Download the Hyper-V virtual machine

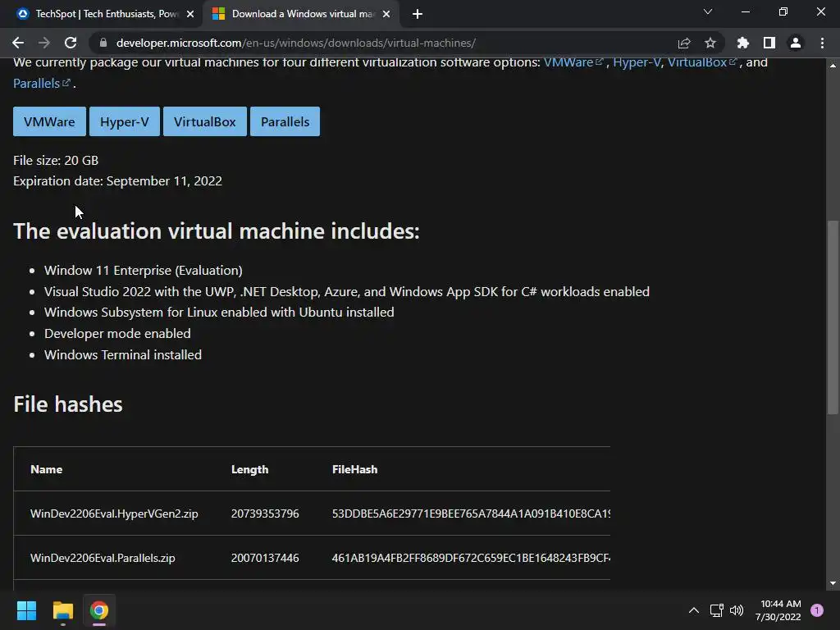[x=125, y=121]
